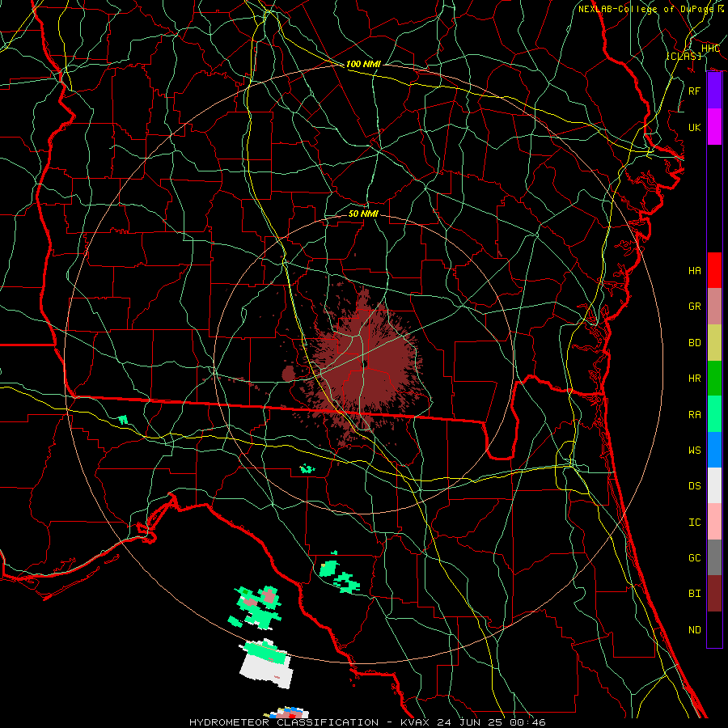This screenshot has width=728, height=728.
Task: Click the ND black legend swatch
Action: point(714,629)
